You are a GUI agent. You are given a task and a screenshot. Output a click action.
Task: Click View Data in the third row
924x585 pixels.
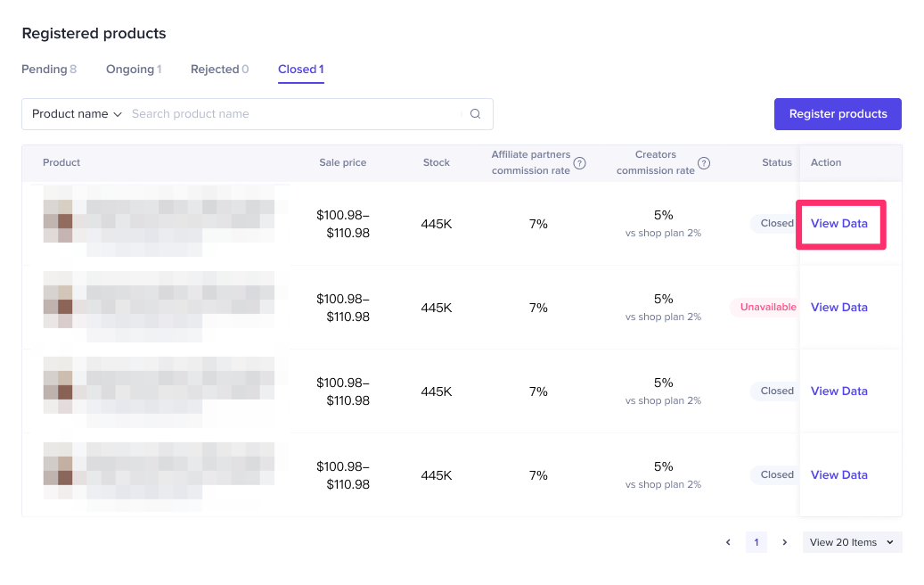click(838, 391)
